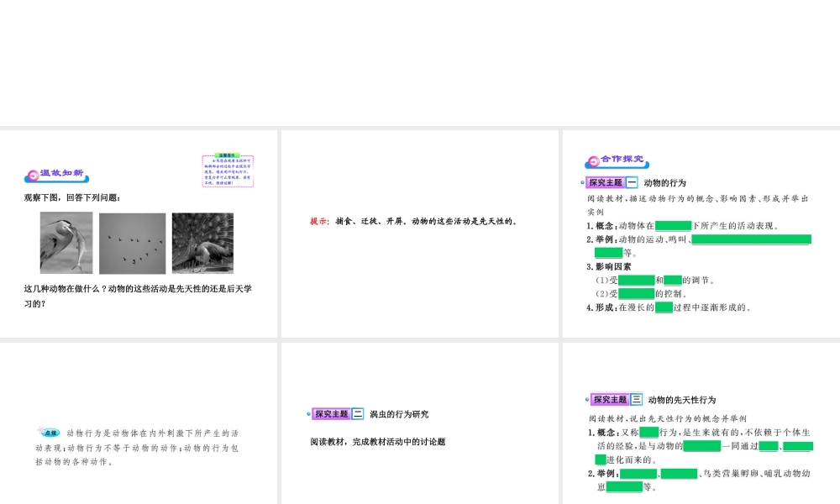Click the 点拨 badge icon

[x=50, y=432]
